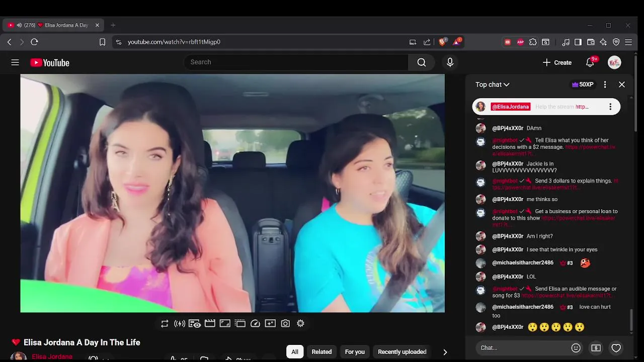Click the video title text
This screenshot has height=362, width=644.
82,342
